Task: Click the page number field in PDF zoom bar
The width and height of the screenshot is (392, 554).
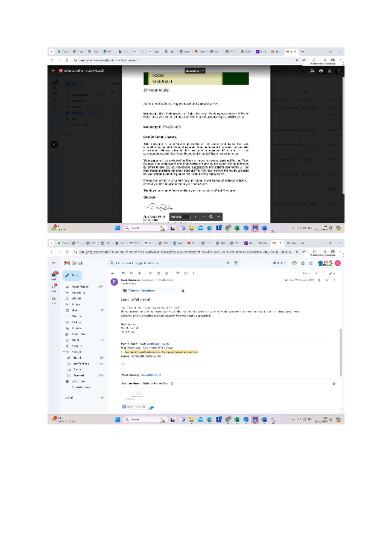Action: [x=186, y=217]
